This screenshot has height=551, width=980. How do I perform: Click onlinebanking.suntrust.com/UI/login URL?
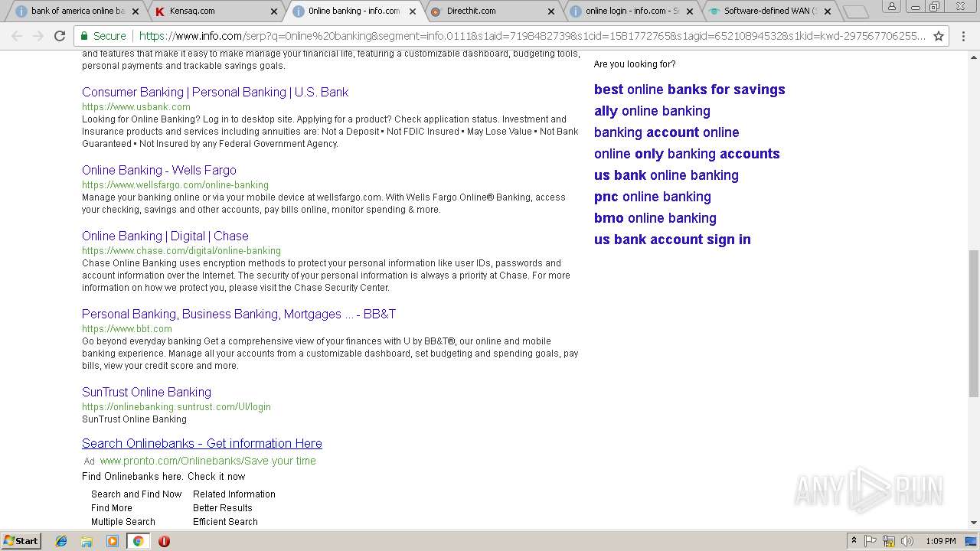pos(176,407)
